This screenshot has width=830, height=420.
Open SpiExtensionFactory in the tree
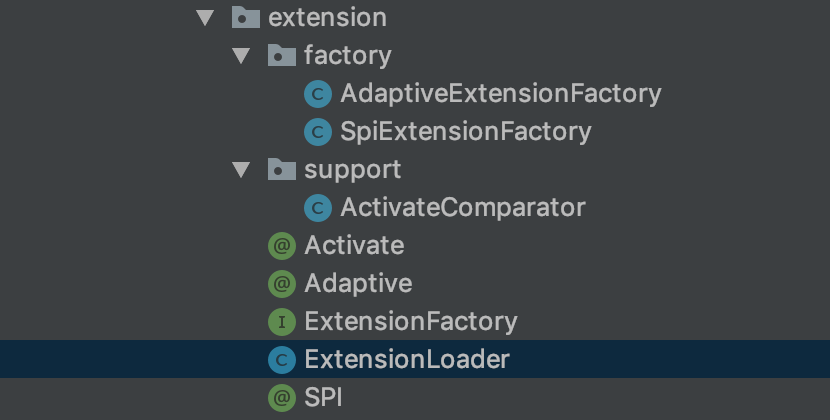(465, 132)
